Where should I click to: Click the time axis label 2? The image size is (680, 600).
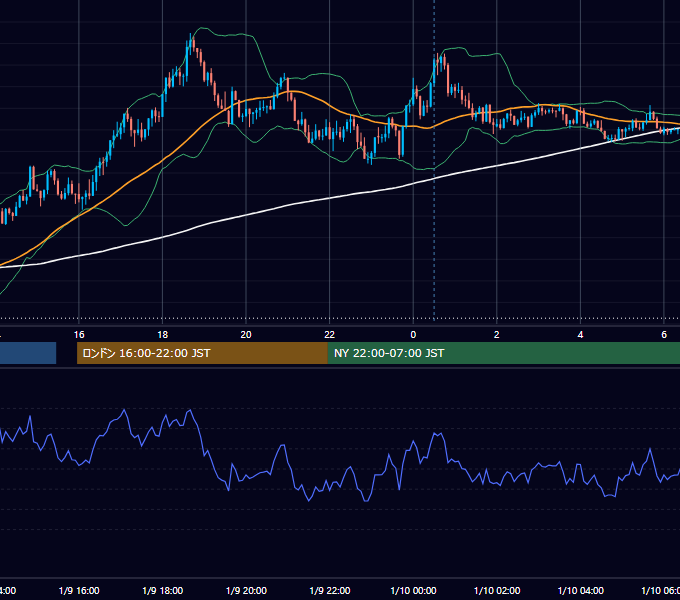497,335
